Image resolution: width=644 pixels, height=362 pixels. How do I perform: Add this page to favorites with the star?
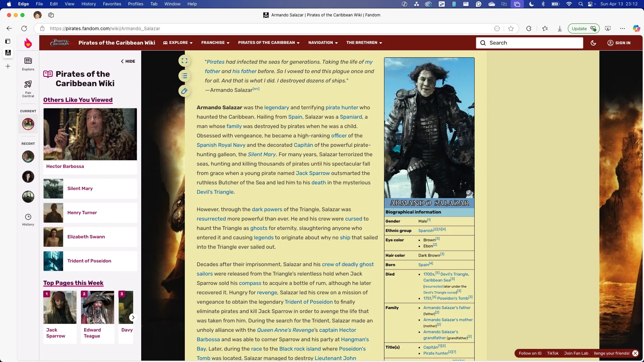point(511,28)
